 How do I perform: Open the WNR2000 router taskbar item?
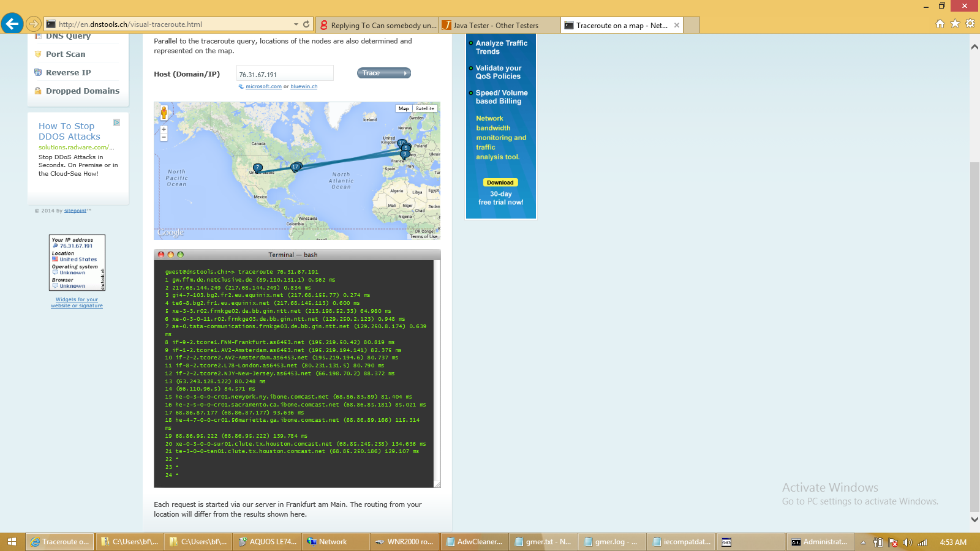405,542
